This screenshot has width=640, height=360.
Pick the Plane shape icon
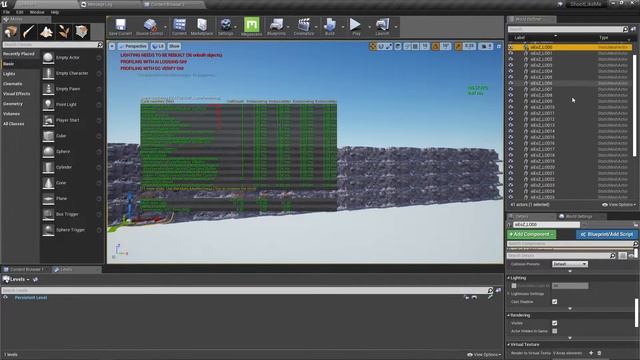pos(48,198)
